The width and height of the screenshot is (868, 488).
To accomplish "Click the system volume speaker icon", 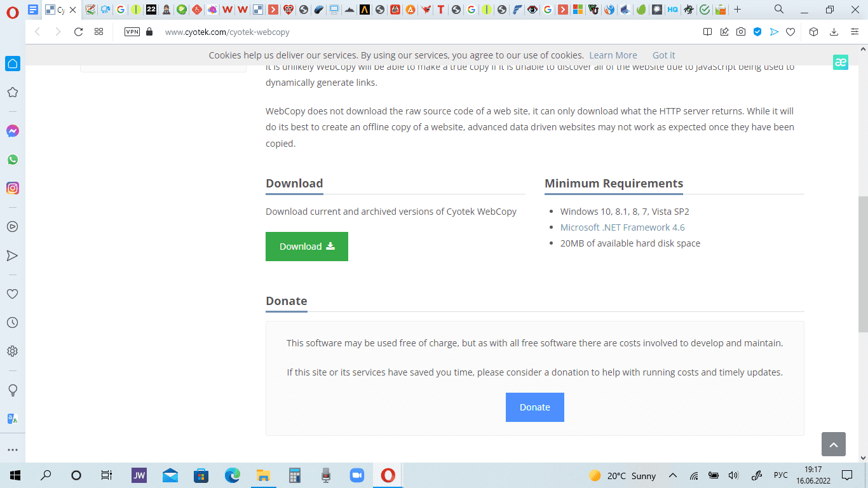I will pyautogui.click(x=733, y=475).
